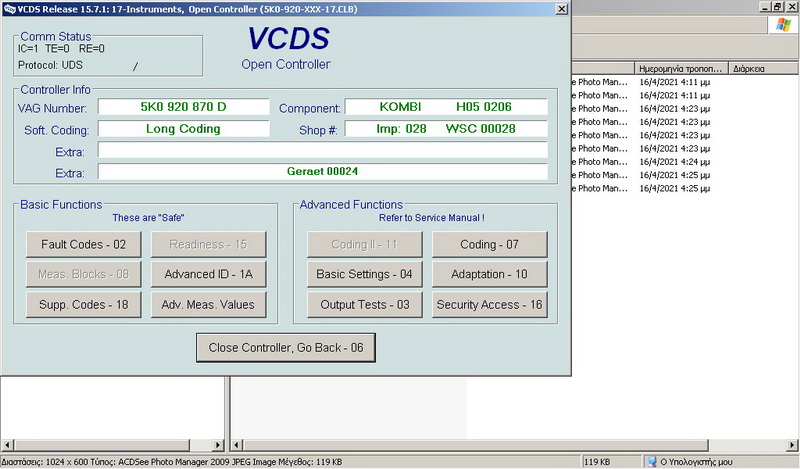
Task: Click the VAG Number field 5K0 920 870 D
Action: pos(183,107)
